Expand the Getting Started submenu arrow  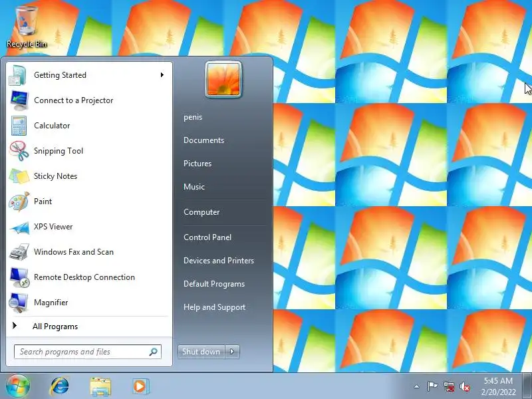pos(162,75)
